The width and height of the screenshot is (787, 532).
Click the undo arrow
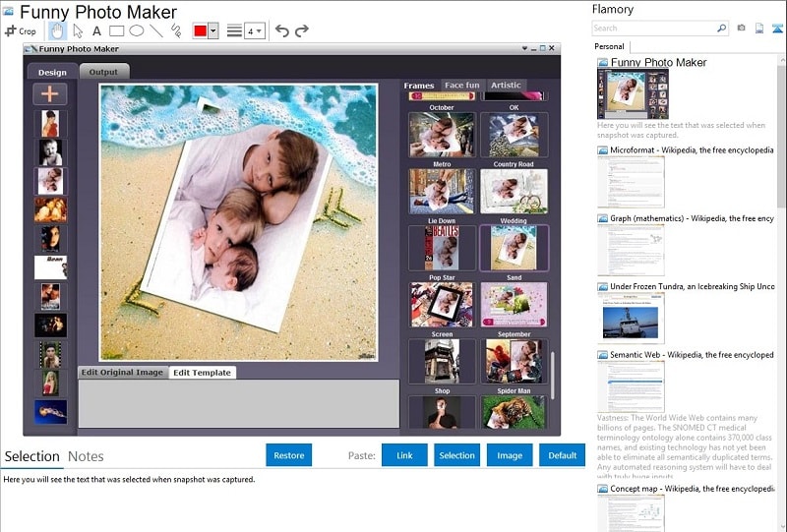(x=282, y=31)
